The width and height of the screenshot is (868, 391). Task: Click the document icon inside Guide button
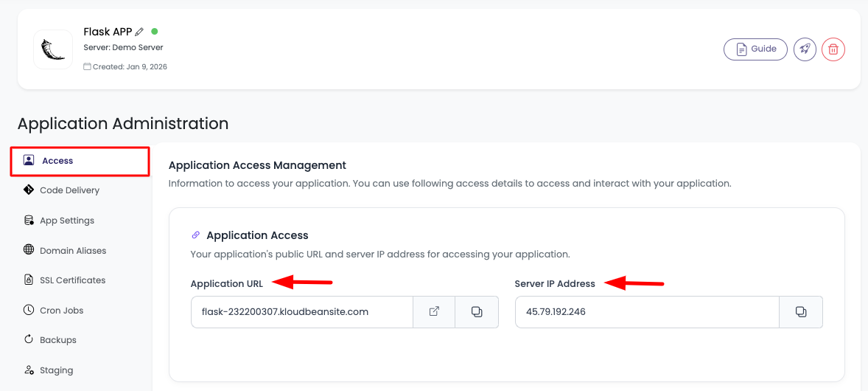coord(741,49)
